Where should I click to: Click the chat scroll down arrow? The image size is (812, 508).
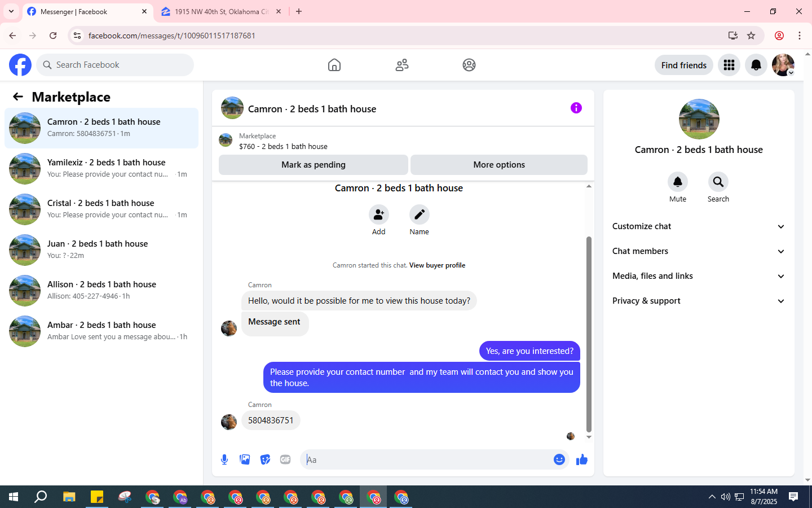coord(589,437)
